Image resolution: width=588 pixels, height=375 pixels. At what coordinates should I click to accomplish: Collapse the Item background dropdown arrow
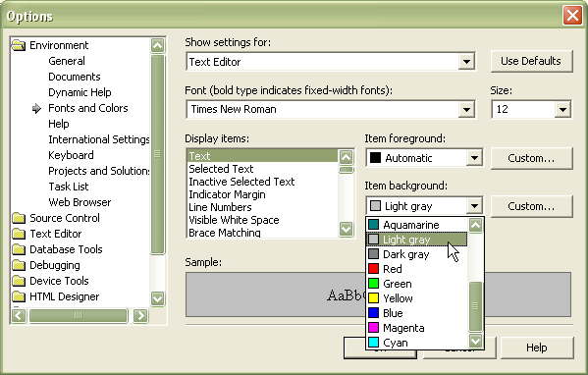[x=474, y=206]
